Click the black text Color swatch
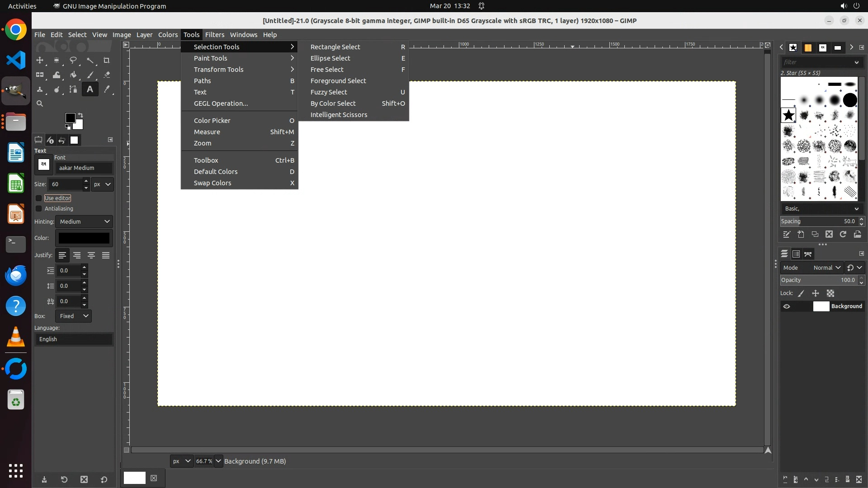The image size is (868, 488). 84,238
